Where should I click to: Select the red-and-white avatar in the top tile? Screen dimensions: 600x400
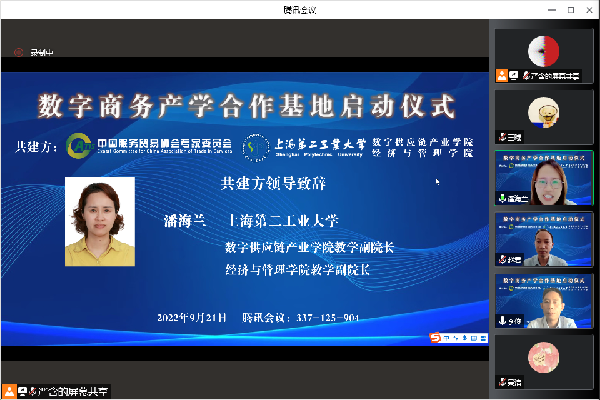tap(543, 51)
